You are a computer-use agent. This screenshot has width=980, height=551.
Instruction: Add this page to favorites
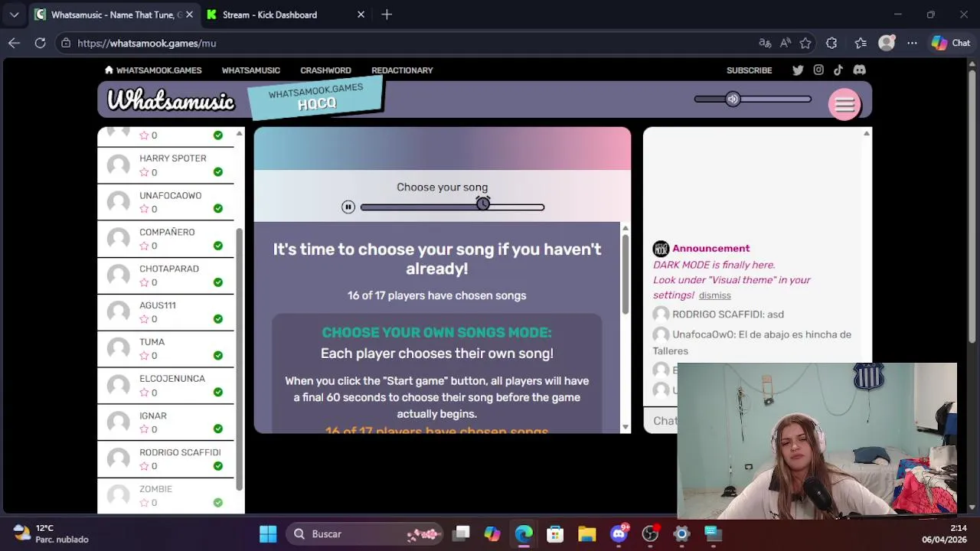(x=805, y=43)
